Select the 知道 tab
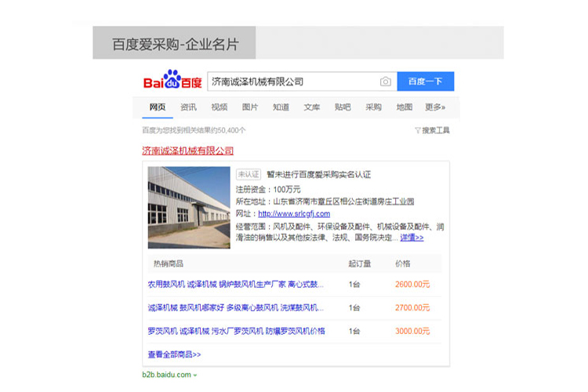The width and height of the screenshot is (588, 392). [x=281, y=107]
